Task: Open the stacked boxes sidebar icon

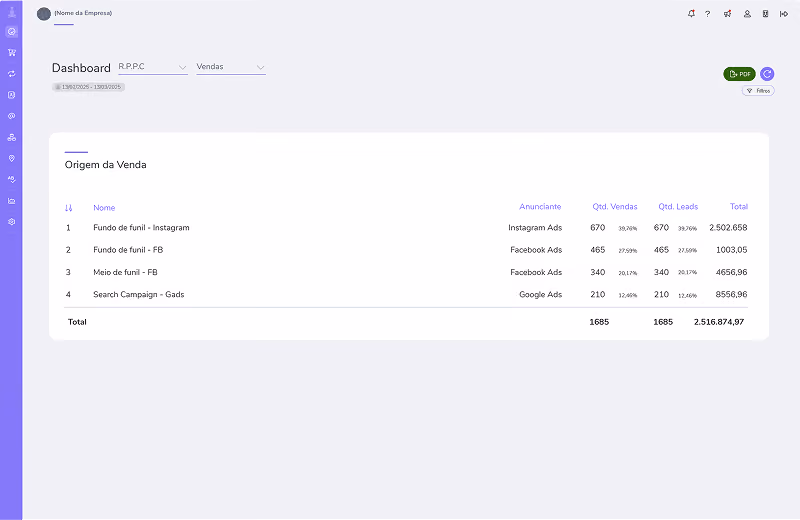Action: click(12, 137)
